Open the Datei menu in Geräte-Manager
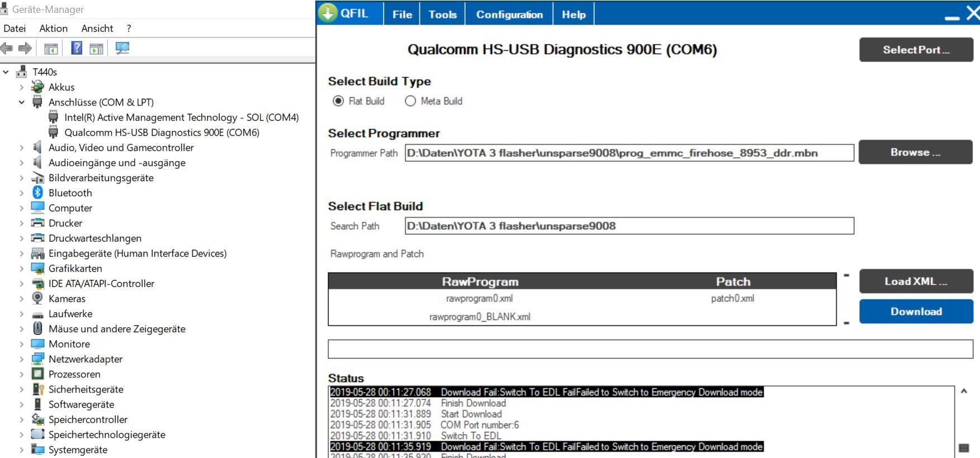 point(15,28)
